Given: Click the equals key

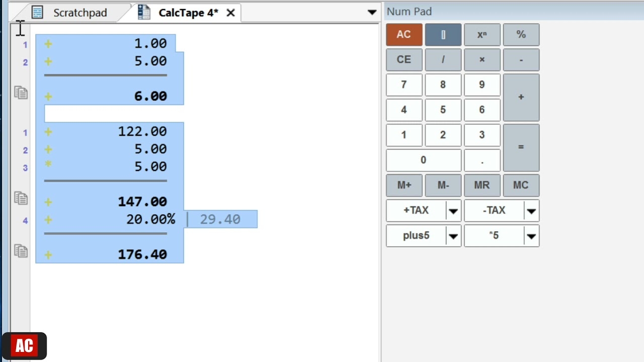Looking at the screenshot, I should [x=521, y=148].
